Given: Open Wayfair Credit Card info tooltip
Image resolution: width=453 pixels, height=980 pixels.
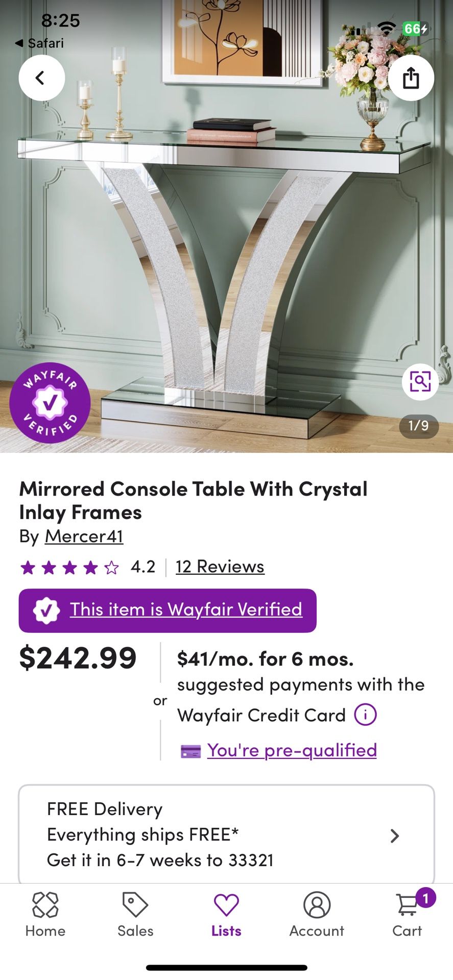Looking at the screenshot, I should (x=364, y=714).
